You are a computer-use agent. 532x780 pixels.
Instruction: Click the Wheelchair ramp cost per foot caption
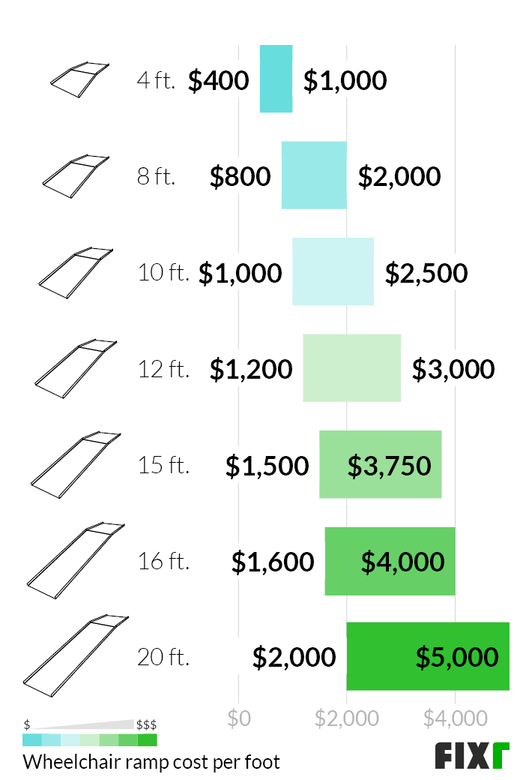151,761
